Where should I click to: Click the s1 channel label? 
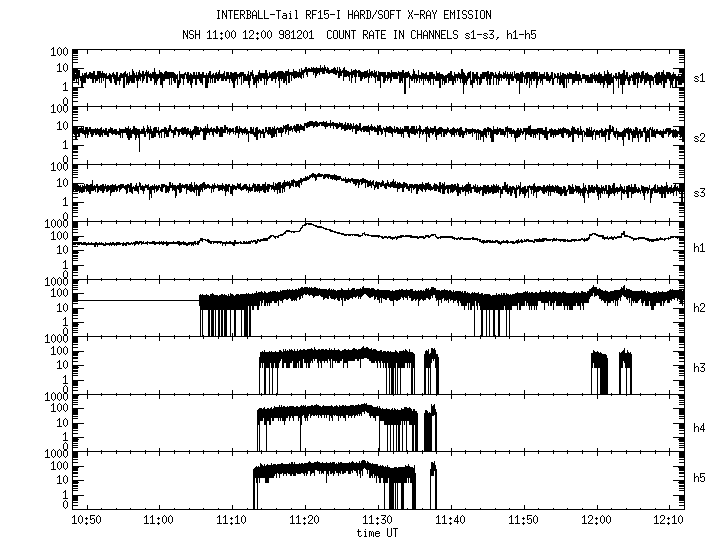click(699, 77)
